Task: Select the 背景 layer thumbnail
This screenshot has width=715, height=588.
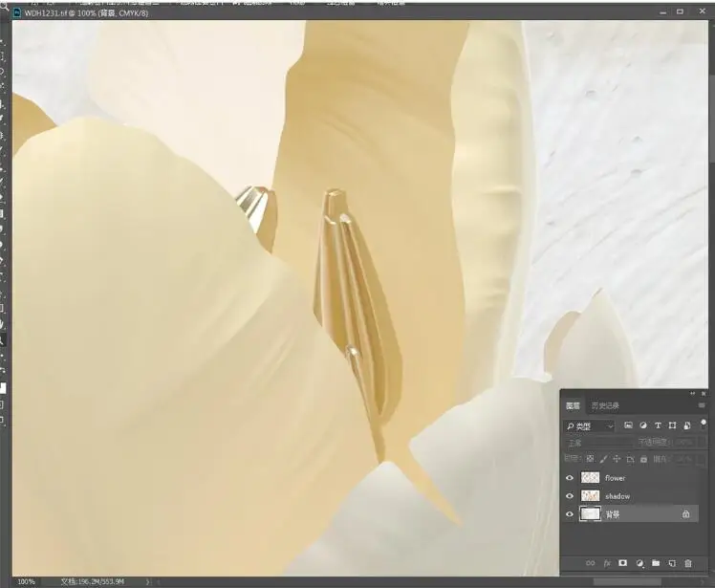Action: [590, 514]
